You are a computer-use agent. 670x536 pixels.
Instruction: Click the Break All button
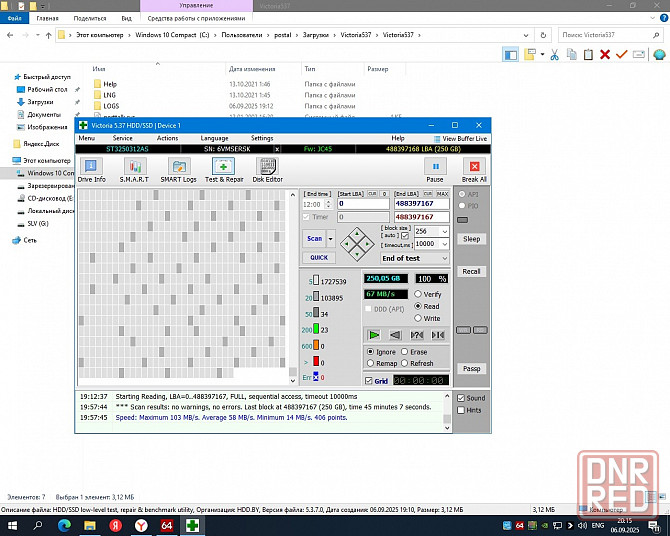click(474, 170)
